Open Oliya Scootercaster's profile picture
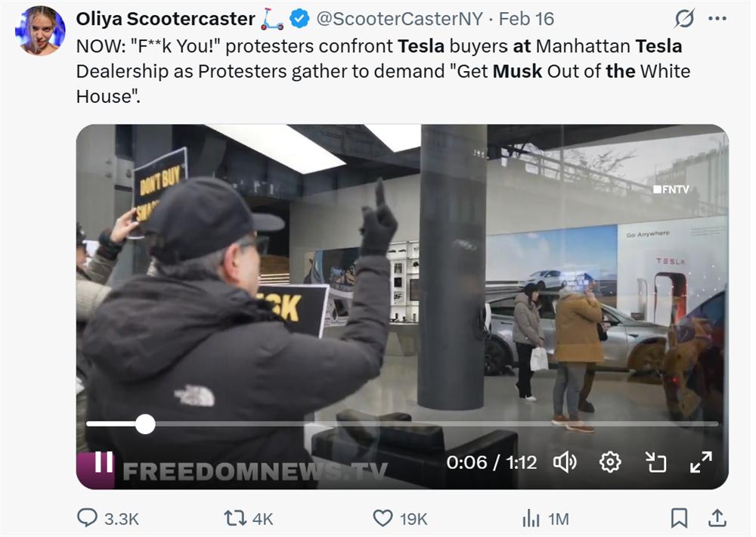 (40, 30)
